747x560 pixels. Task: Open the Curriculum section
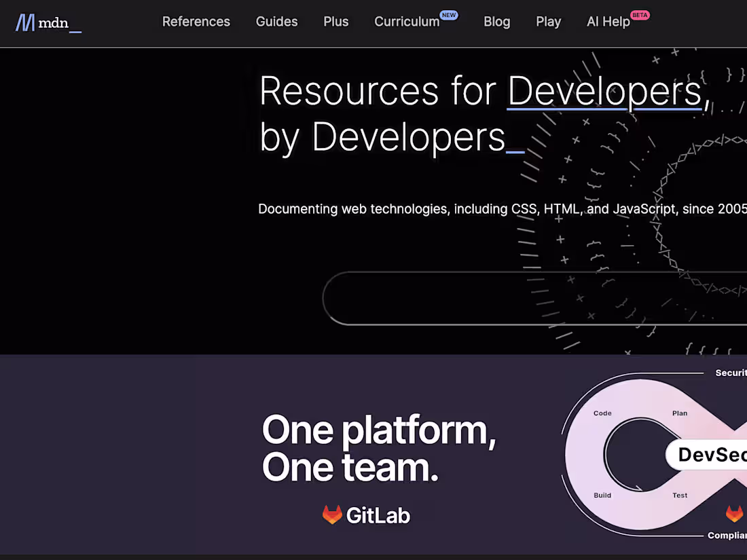(406, 22)
